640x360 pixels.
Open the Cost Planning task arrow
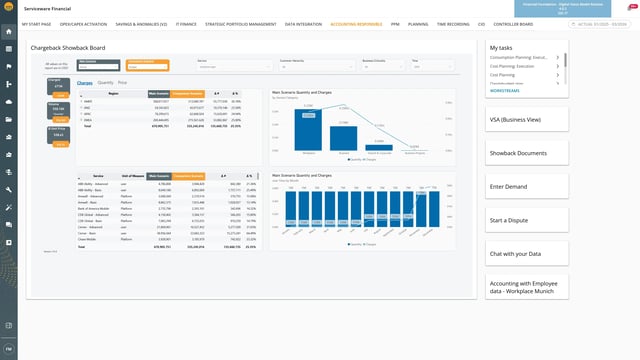[x=558, y=75]
